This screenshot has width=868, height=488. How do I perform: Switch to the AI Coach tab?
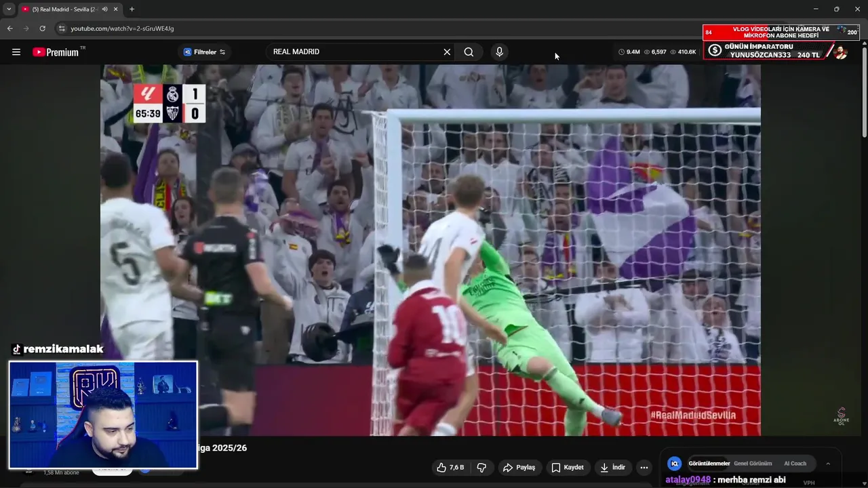tap(795, 464)
